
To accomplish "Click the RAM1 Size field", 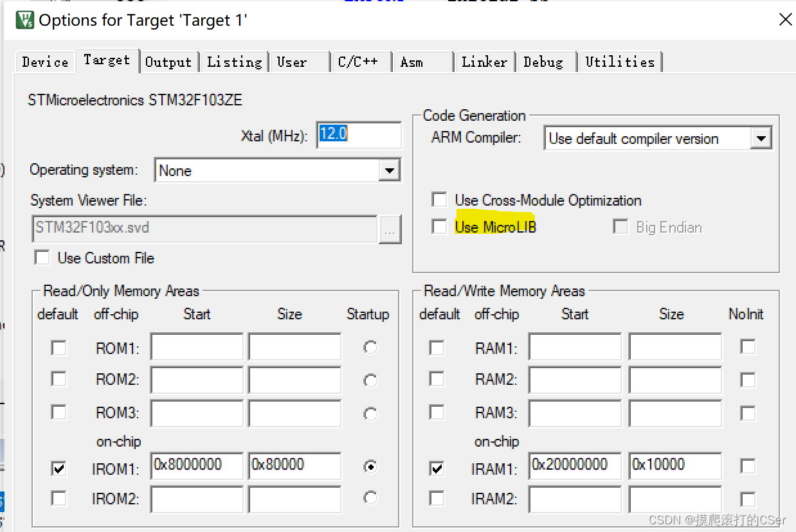I will (x=675, y=347).
